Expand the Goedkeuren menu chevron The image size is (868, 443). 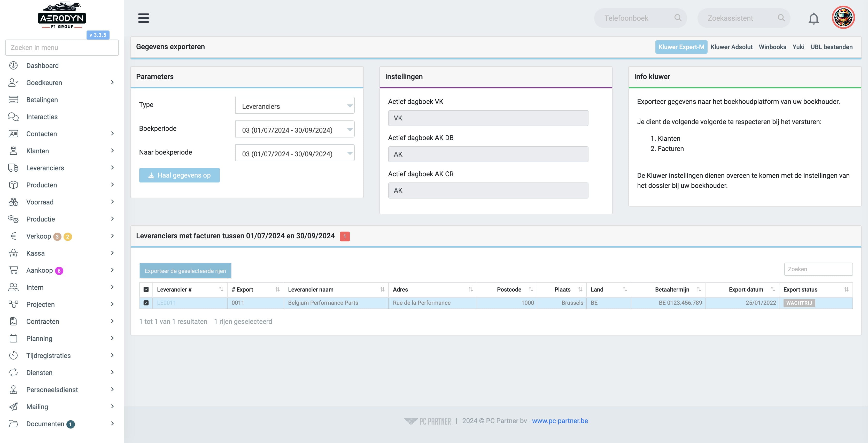pyautogui.click(x=112, y=82)
